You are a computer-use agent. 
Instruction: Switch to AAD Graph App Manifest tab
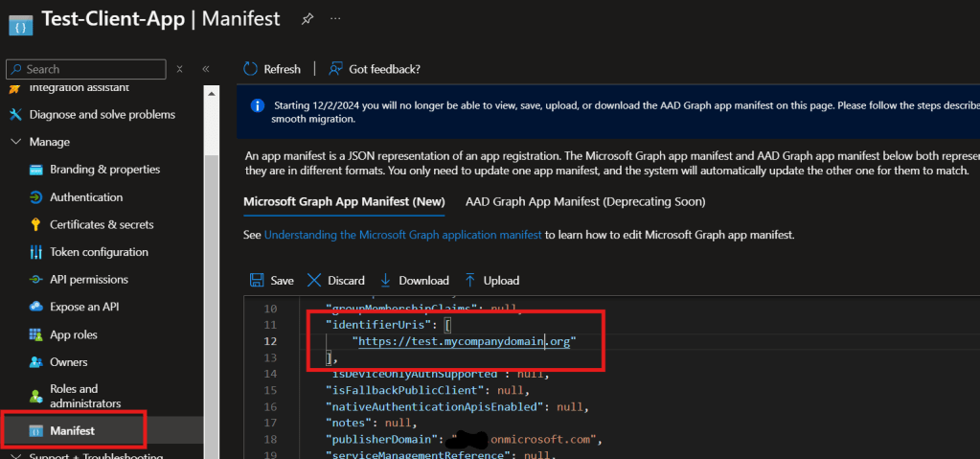pyautogui.click(x=584, y=202)
